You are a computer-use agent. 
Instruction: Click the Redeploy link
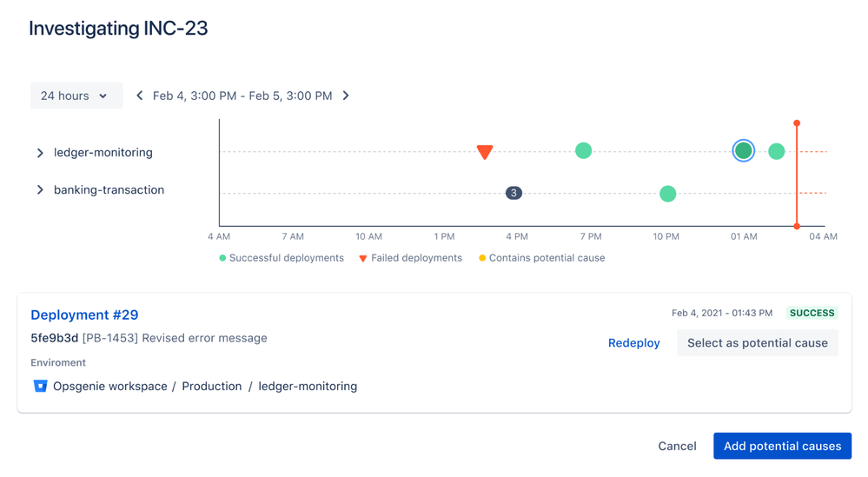click(633, 343)
